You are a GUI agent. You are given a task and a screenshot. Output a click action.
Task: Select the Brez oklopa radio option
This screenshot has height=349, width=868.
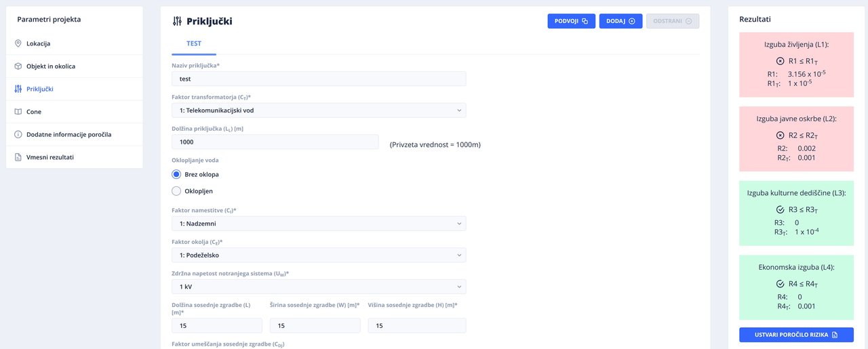coord(176,174)
